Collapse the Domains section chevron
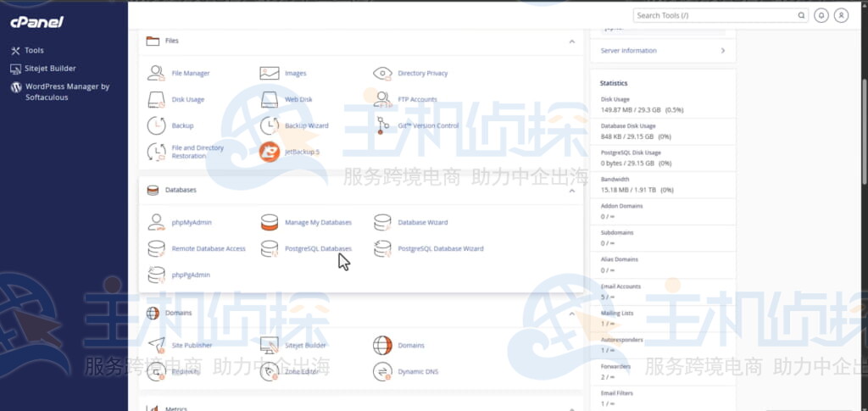 572,314
